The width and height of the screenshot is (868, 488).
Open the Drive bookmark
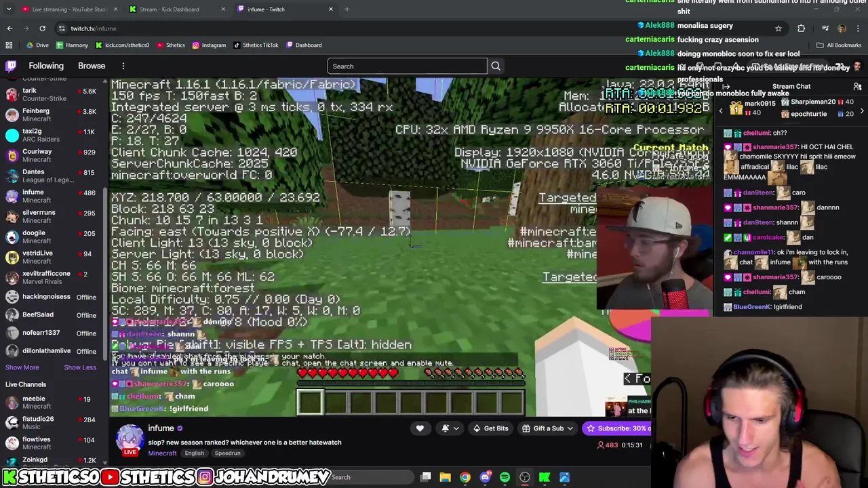pos(37,45)
